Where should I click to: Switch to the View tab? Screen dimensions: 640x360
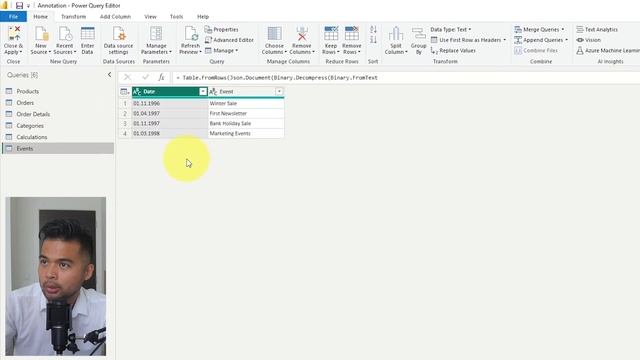150,17
